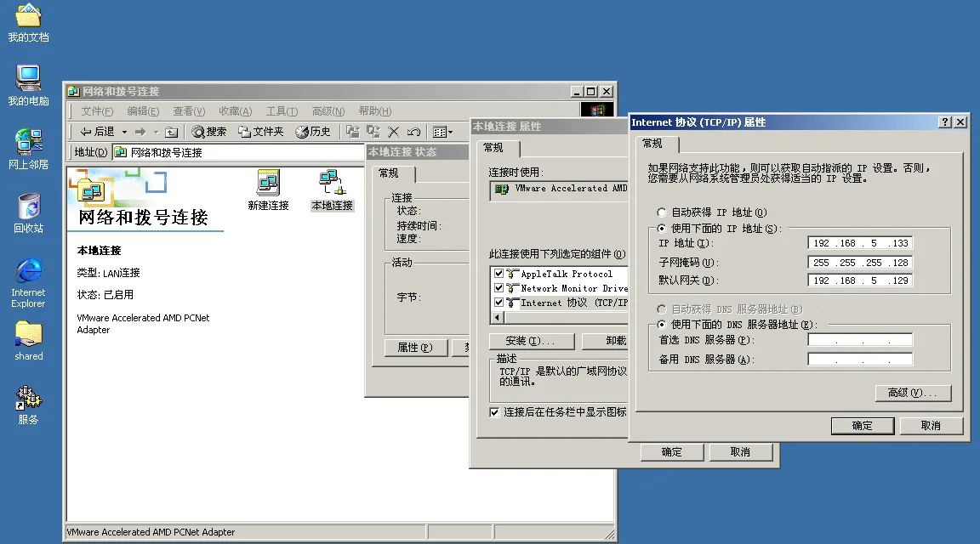Click Move To toolbar icon
Screen dimensions: 980x544
pyautogui.click(x=353, y=132)
